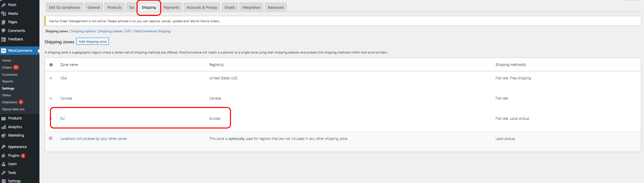Click the globe icon for uncovered locations
The width and height of the screenshot is (644, 183).
(51, 138)
